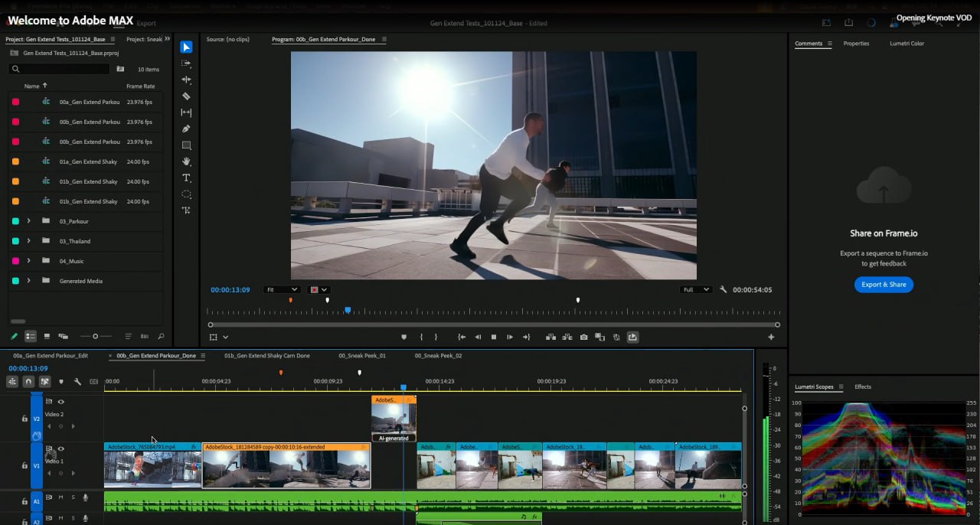Open the Fit zoom level dropdown

coord(281,290)
